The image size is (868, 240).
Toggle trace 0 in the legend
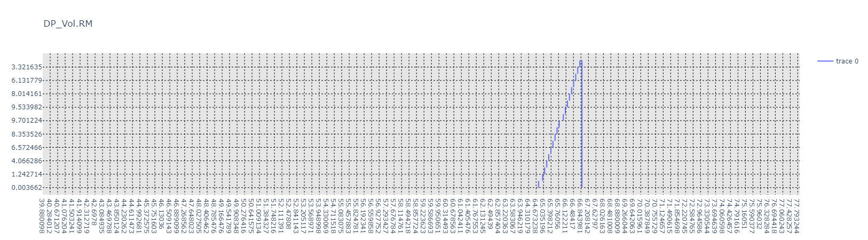point(838,61)
